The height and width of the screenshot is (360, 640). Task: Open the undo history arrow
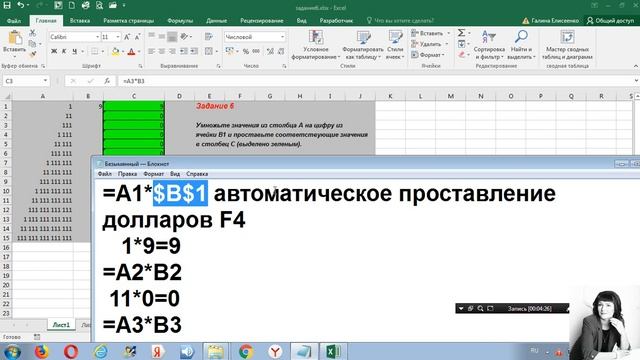(27, 5)
